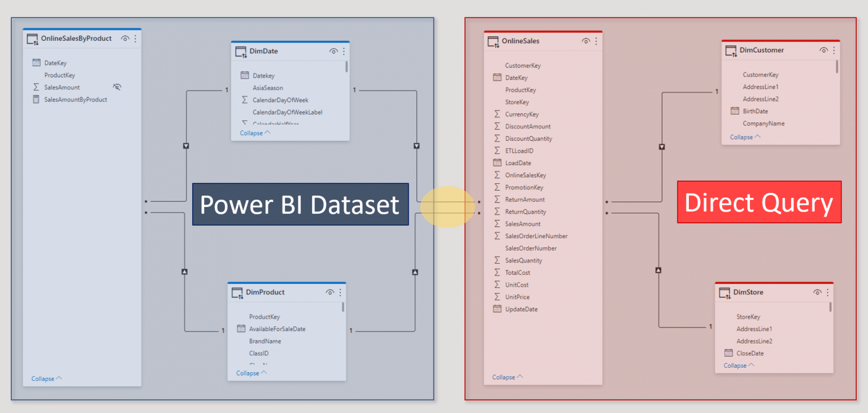Unhide the SalesAmount field in OnlineSalesByProduct
This screenshot has width=868, height=413.
coord(117,87)
